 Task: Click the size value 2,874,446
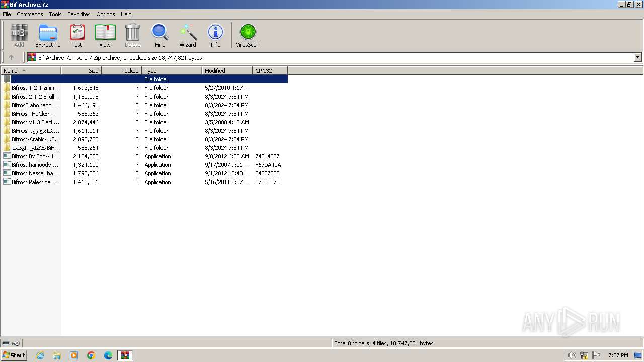pos(86,122)
